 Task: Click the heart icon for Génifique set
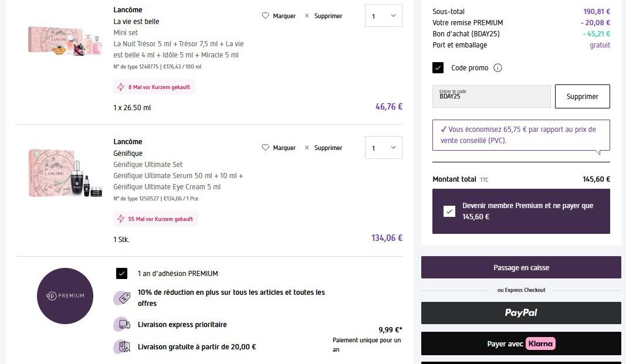click(265, 148)
